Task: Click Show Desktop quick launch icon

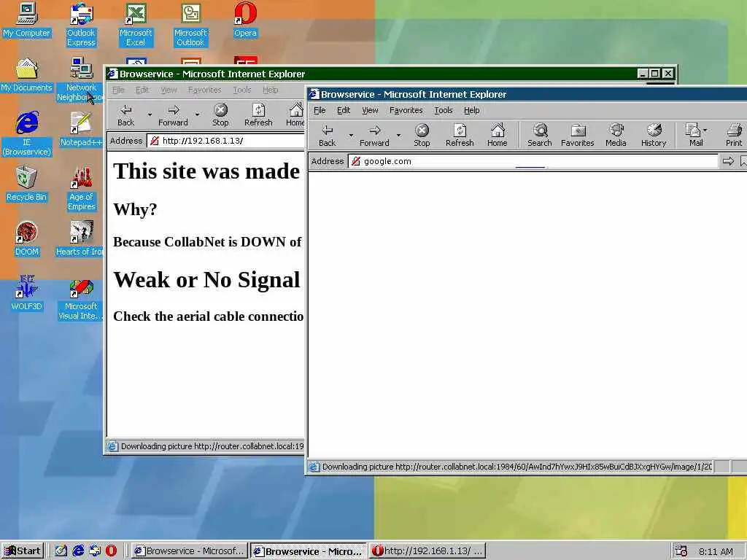Action: click(61, 551)
